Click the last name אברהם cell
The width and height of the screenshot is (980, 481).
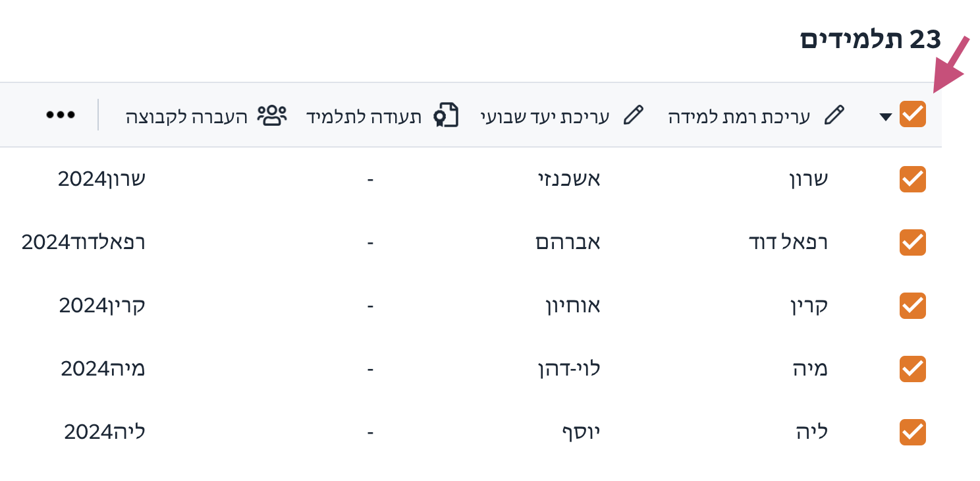[568, 242]
